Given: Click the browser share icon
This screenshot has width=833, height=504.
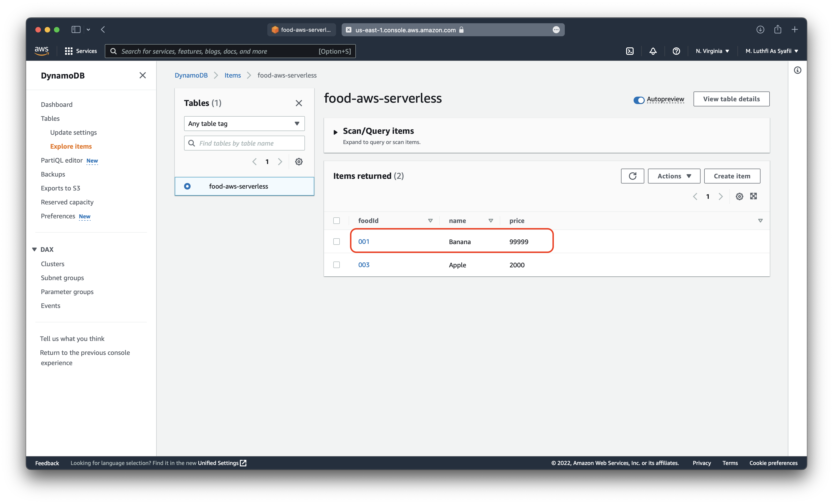Looking at the screenshot, I should pyautogui.click(x=777, y=29).
